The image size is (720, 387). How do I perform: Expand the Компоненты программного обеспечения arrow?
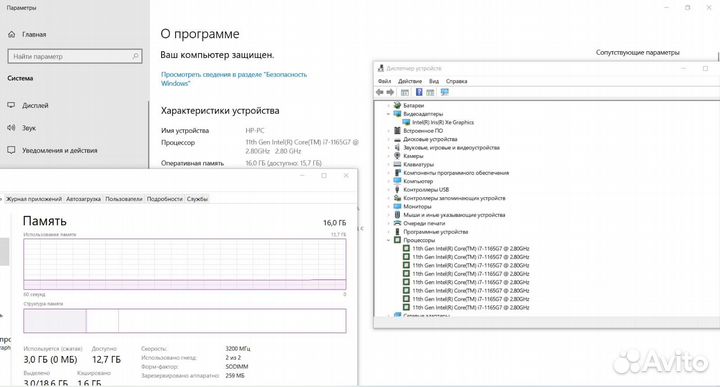[388, 173]
